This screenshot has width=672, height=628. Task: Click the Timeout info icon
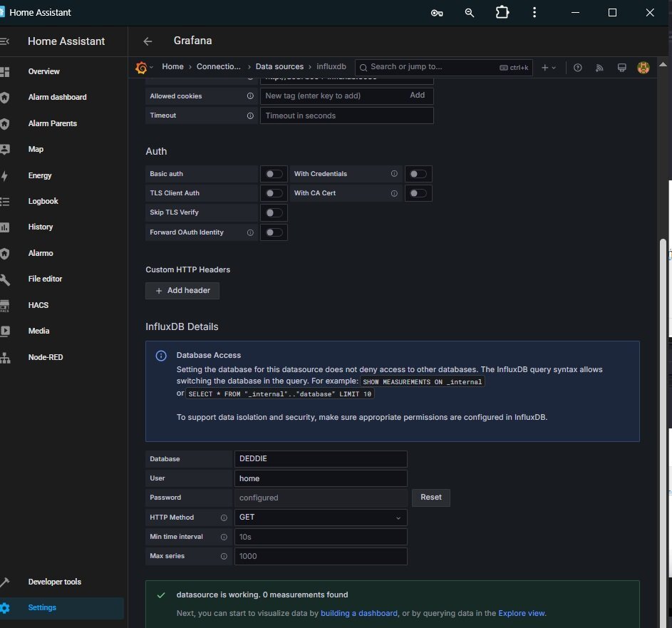250,115
